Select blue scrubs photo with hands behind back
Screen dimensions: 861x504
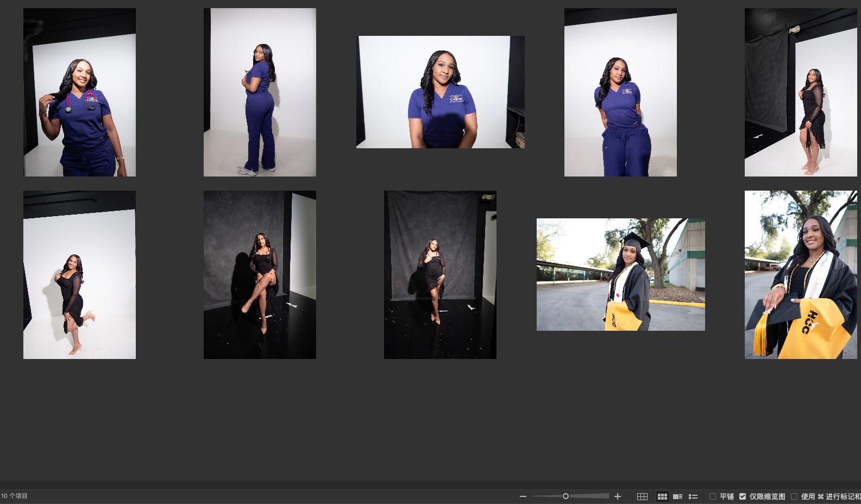coord(620,92)
